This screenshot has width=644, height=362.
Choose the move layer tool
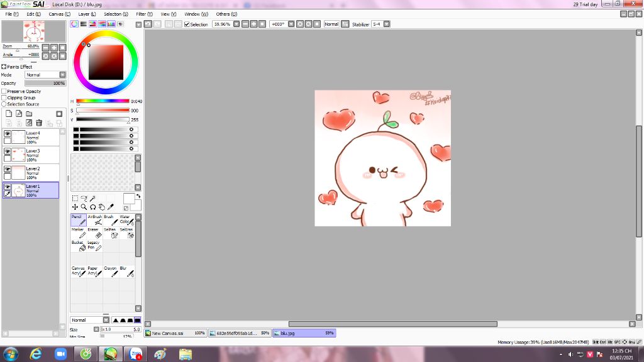75,207
